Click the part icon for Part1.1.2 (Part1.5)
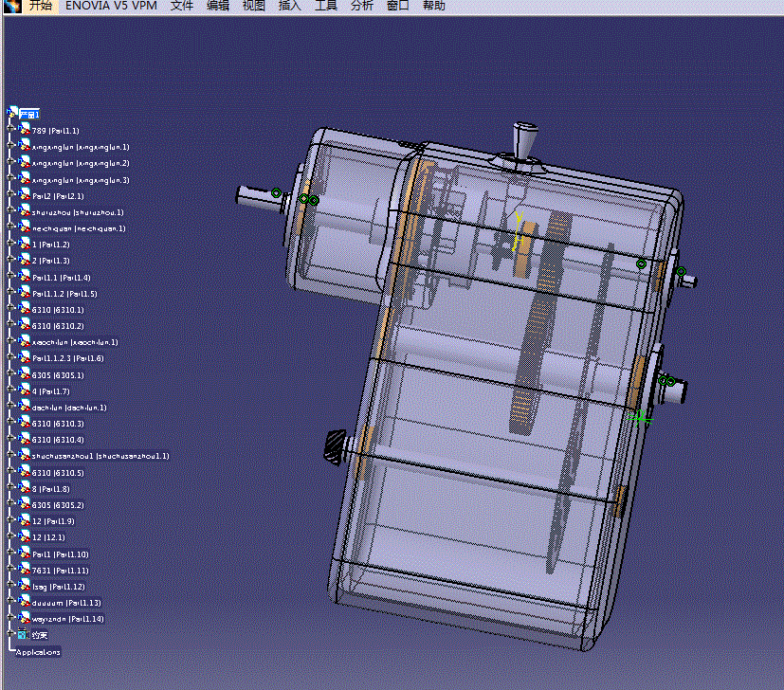784x690 pixels. click(24, 293)
